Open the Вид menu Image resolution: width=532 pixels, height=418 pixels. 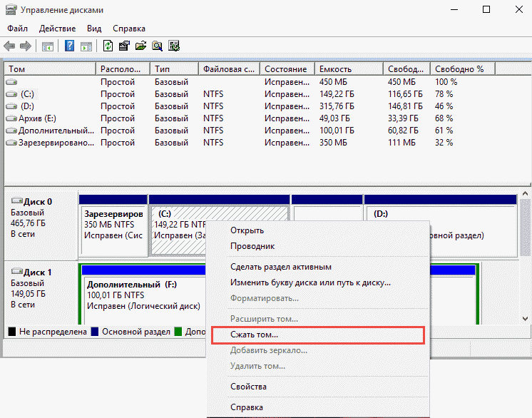[94, 29]
